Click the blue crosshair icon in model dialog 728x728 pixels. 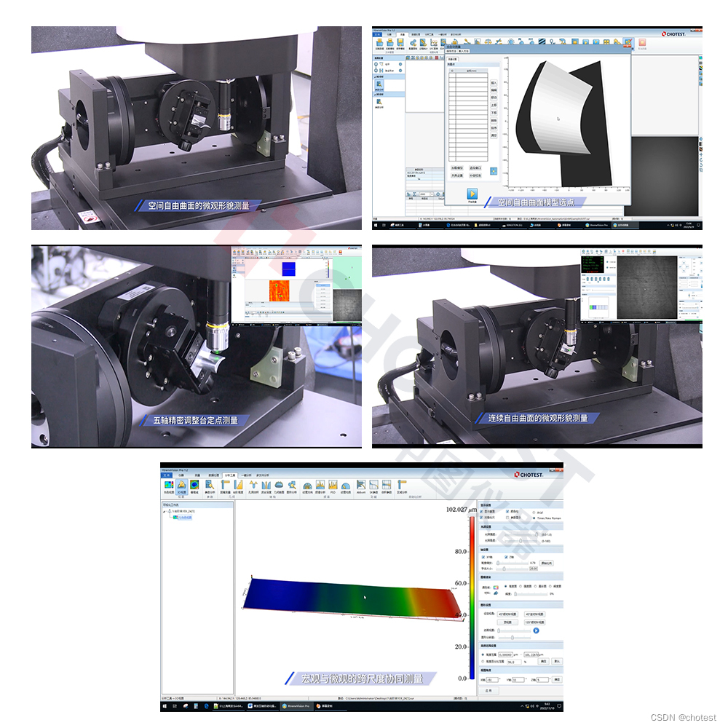coord(494,171)
